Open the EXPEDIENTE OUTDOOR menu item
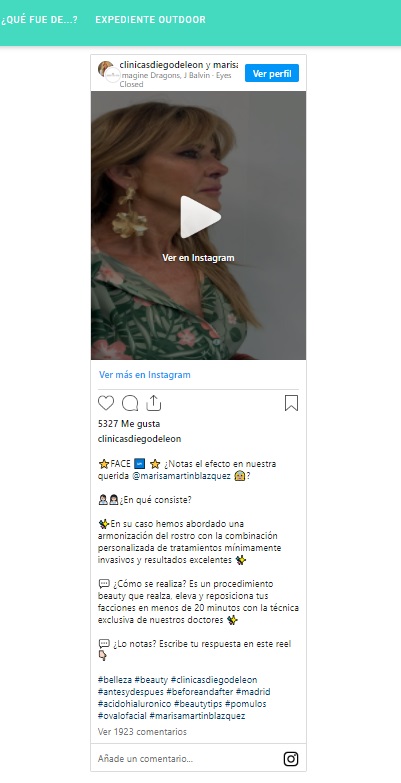Image resolution: width=401 pixels, height=783 pixels. point(150,20)
